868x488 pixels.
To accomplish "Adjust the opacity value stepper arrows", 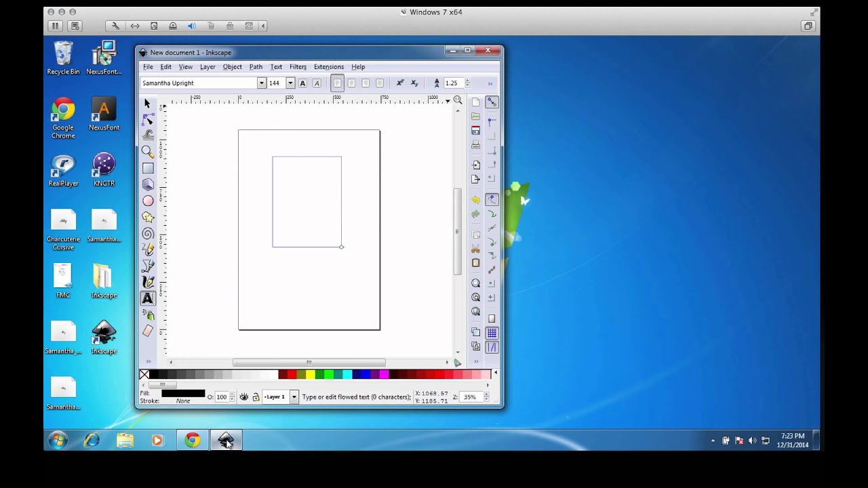I will [x=233, y=397].
